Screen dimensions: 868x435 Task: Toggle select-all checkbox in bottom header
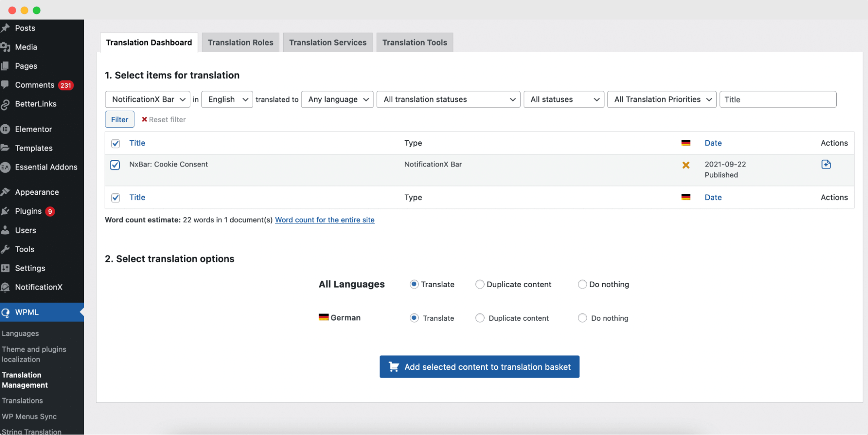[x=116, y=198]
